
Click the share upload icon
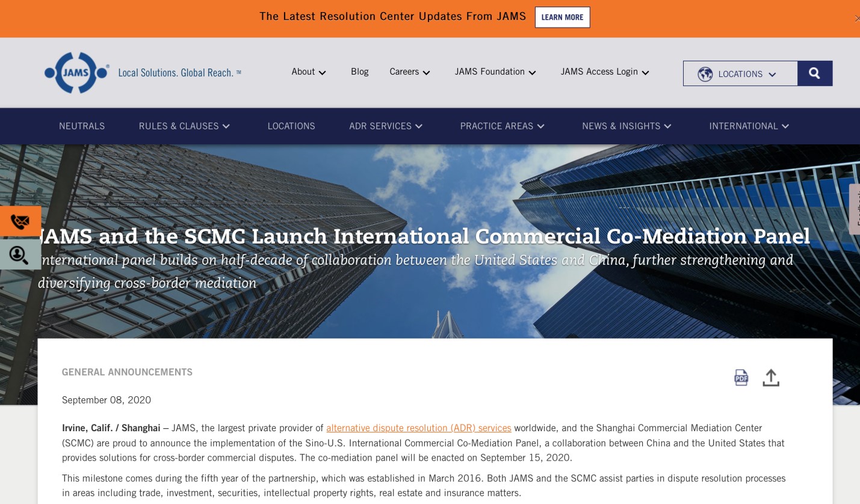click(771, 377)
